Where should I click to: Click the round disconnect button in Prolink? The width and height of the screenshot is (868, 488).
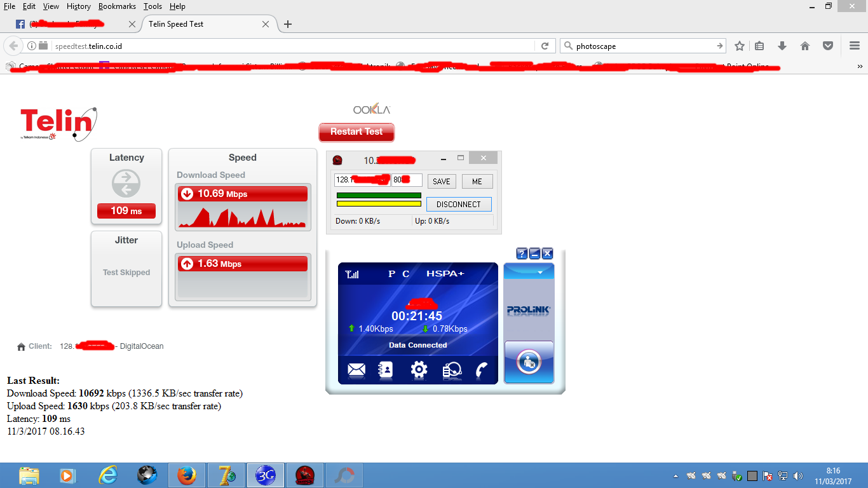(529, 362)
